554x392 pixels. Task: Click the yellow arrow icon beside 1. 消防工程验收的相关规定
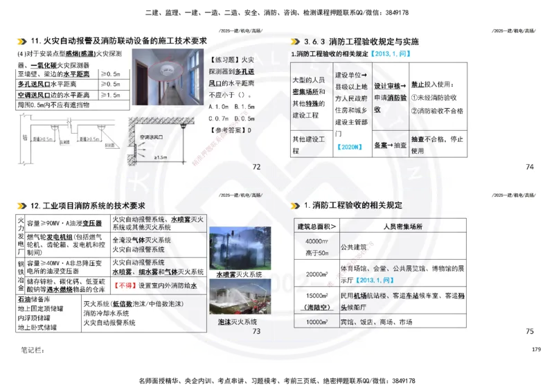[295, 206]
